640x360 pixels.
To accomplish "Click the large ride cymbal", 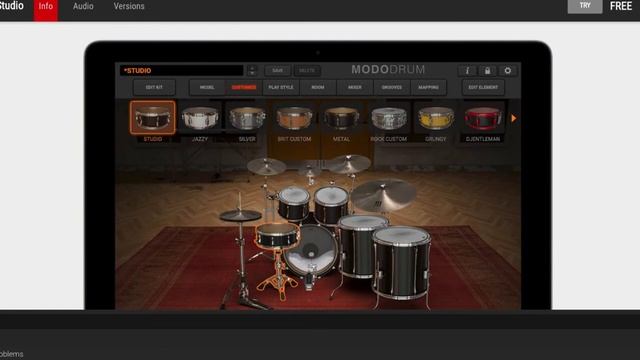I will [x=383, y=195].
